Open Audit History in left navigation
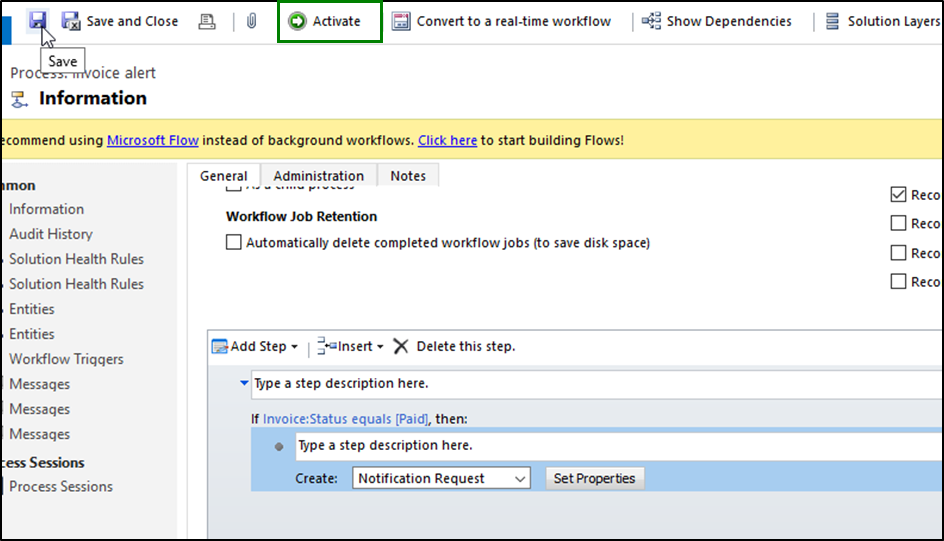This screenshot has width=944, height=541. [x=51, y=234]
